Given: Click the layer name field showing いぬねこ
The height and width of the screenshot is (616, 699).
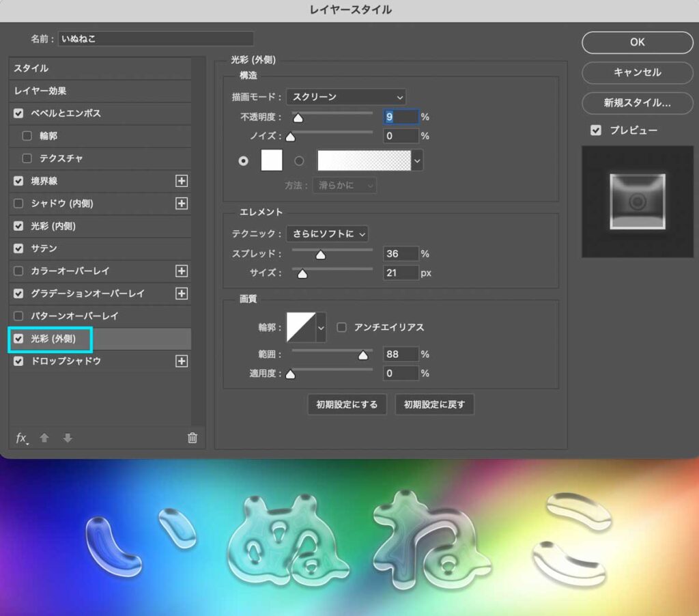Looking at the screenshot, I should [156, 38].
